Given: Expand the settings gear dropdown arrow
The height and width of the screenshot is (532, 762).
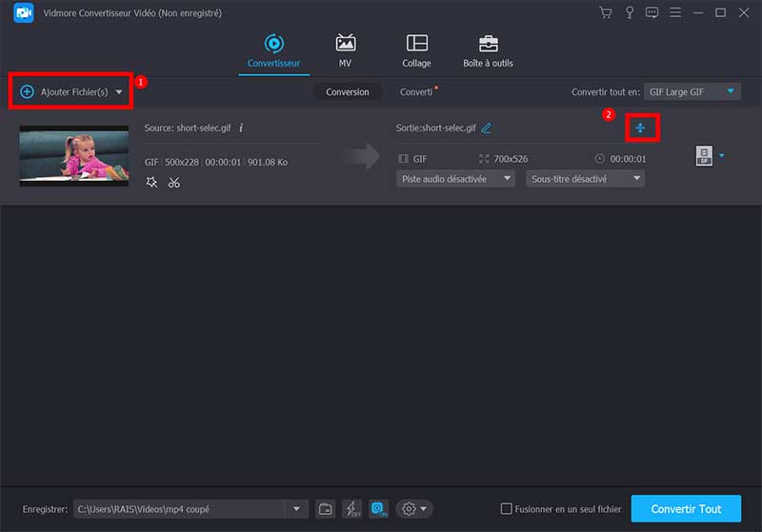Looking at the screenshot, I should 424,509.
